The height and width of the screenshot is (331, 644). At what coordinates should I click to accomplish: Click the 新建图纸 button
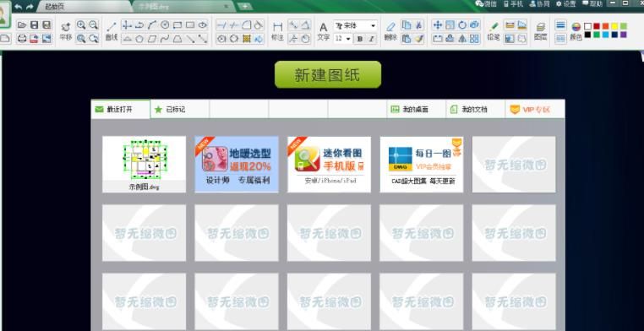pyautogui.click(x=328, y=74)
